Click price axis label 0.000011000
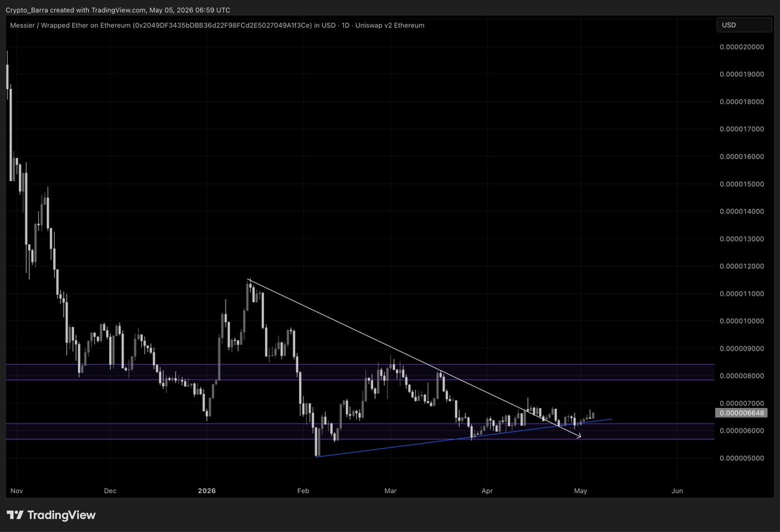The image size is (780, 532). pos(743,294)
